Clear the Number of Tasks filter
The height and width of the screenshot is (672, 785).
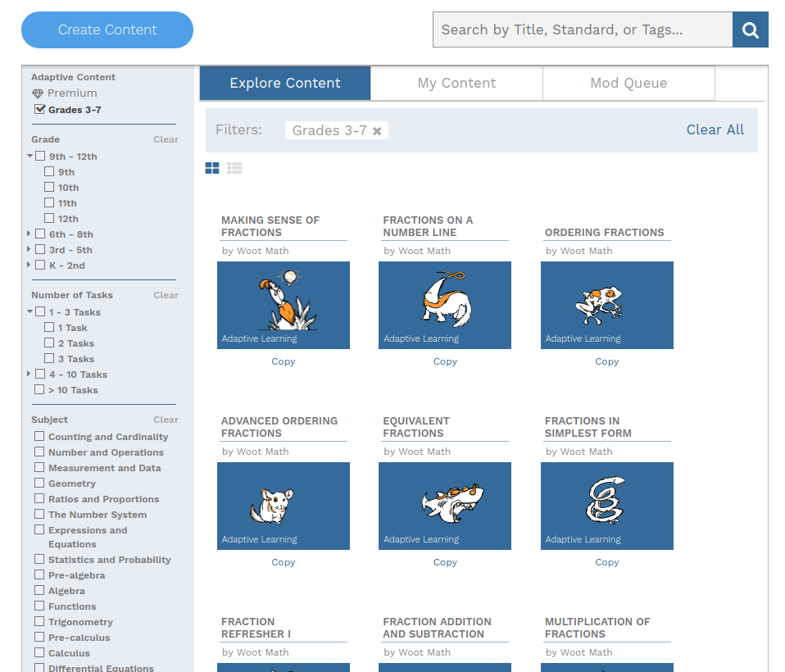pos(166,295)
